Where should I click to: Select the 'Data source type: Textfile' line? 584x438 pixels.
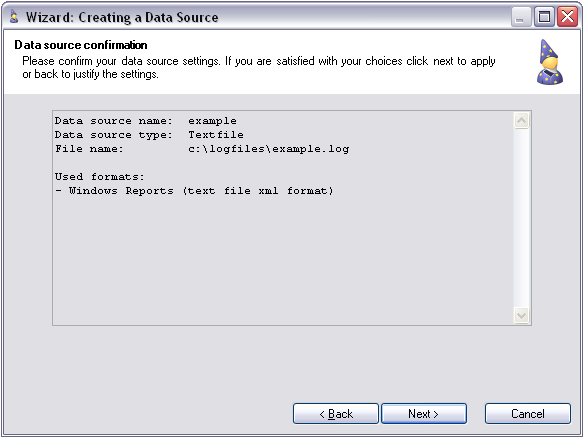click(149, 135)
